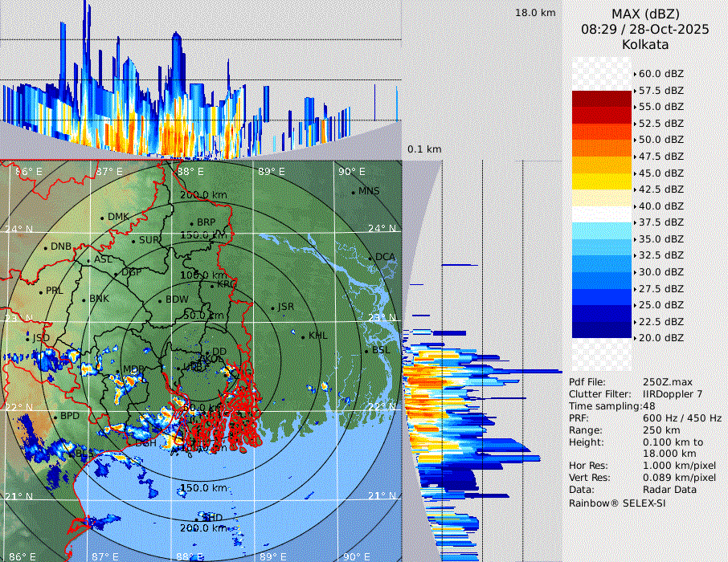The height and width of the screenshot is (562, 728).
Task: Select the KHL station marker
Action: (x=303, y=336)
